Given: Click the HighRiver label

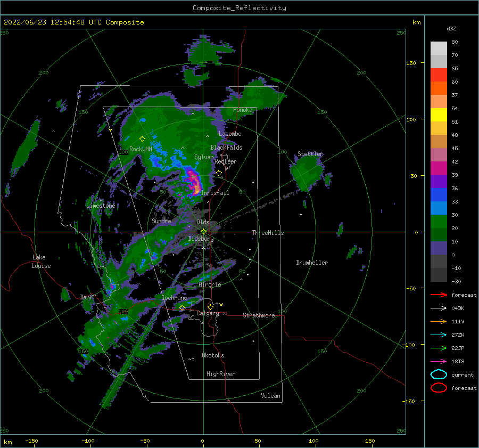Looking at the screenshot, I should pyautogui.click(x=221, y=374).
